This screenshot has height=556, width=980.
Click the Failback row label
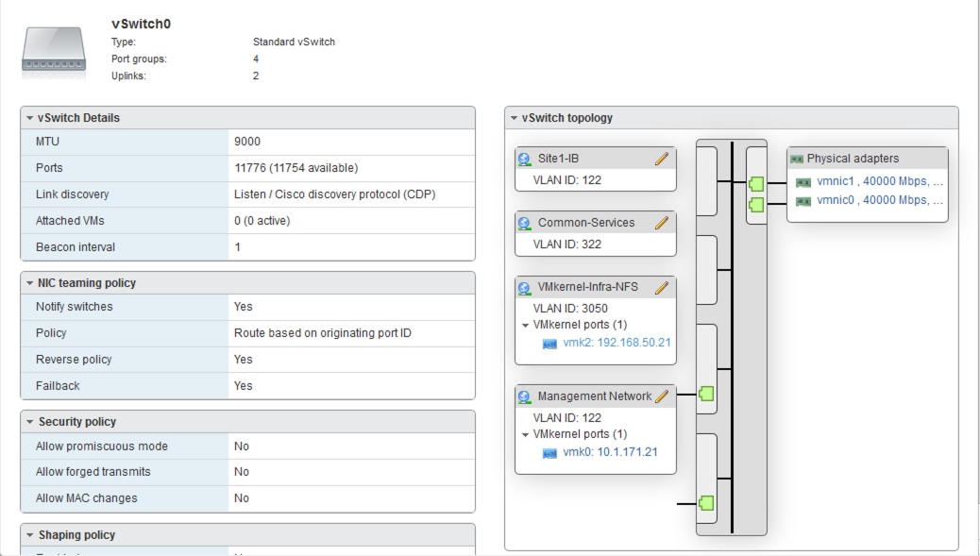click(x=58, y=385)
